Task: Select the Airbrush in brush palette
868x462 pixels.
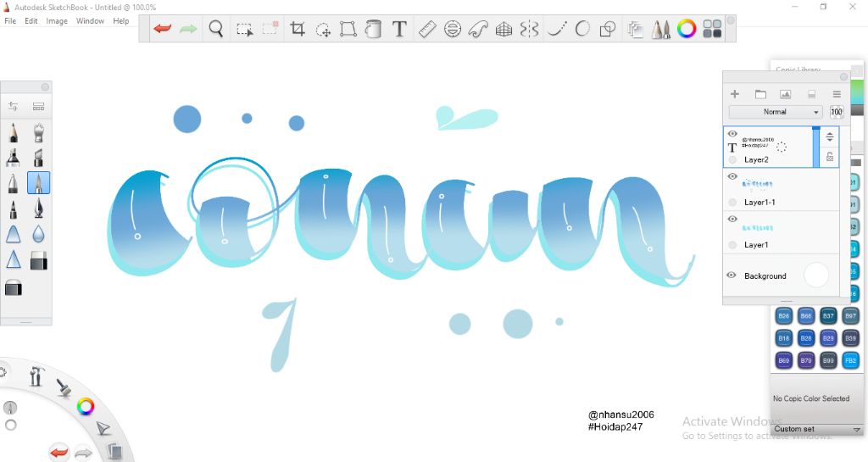Action: [x=38, y=133]
